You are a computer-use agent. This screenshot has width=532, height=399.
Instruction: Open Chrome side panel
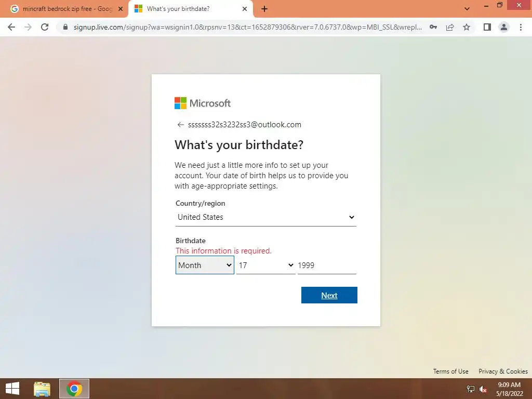(x=487, y=27)
